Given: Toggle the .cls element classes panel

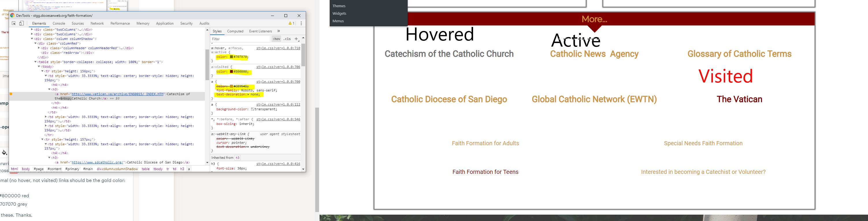Looking at the screenshot, I should click(287, 39).
